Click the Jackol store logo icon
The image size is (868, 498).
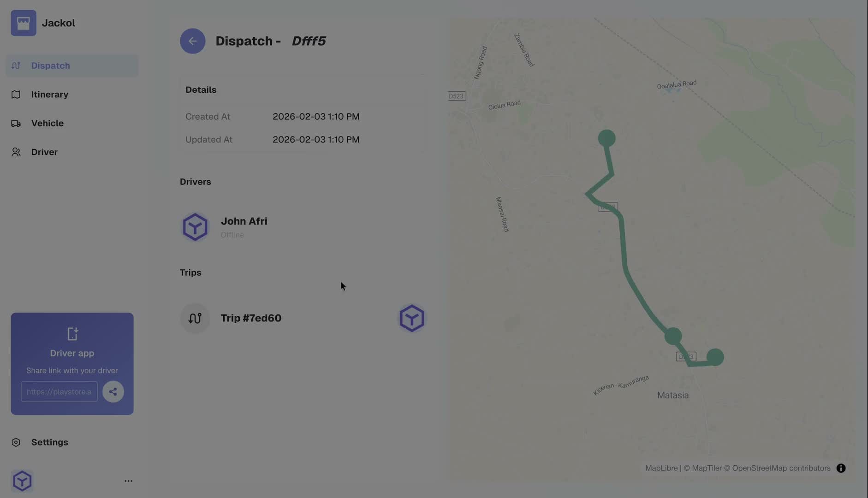tap(24, 23)
